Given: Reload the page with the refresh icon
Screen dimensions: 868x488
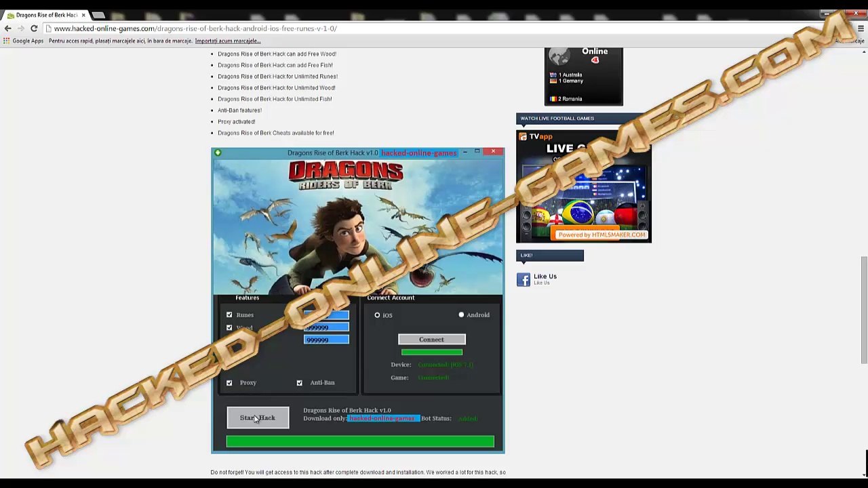Looking at the screenshot, I should [34, 28].
